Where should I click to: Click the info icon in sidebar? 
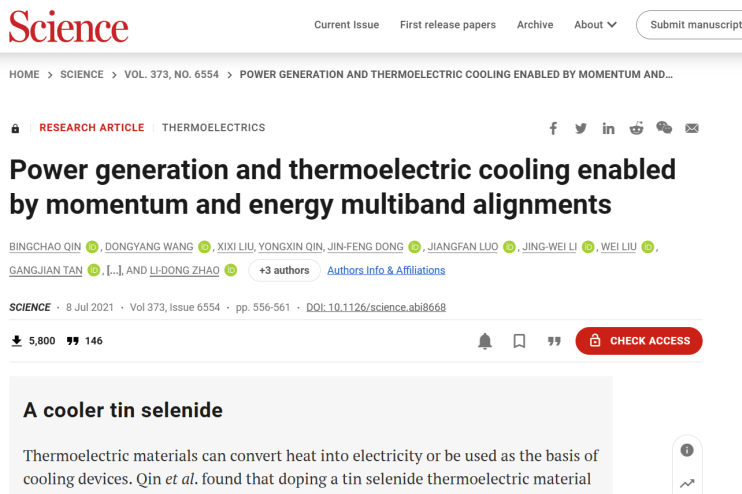point(687,450)
